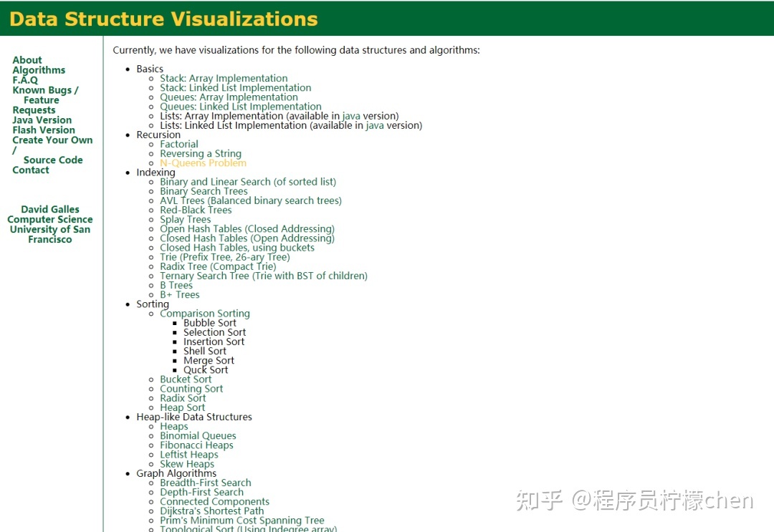Open Create Your Own link
This screenshot has width=774, height=532.
click(x=52, y=140)
